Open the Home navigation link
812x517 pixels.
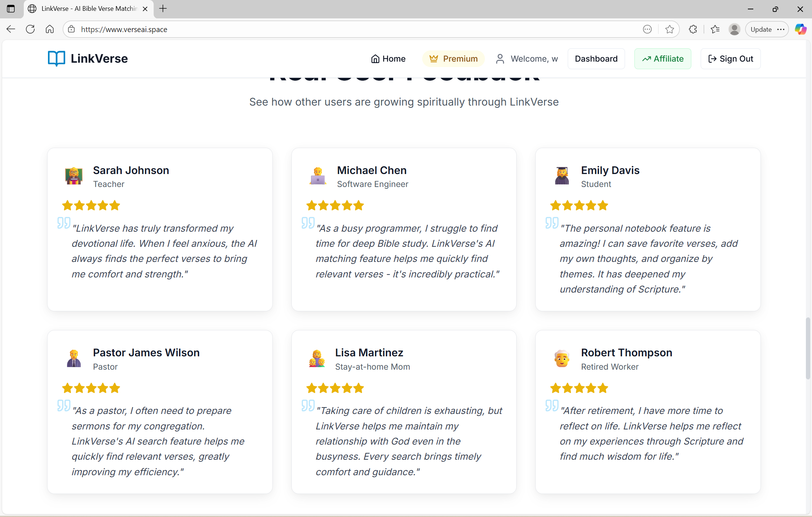pos(388,59)
